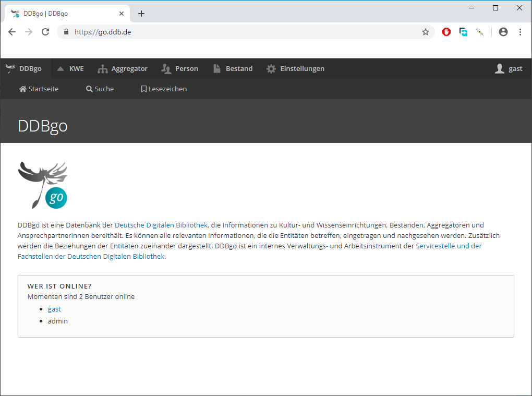Image resolution: width=532 pixels, height=396 pixels.
Task: Click the browser back arrow
Action: click(x=12, y=32)
